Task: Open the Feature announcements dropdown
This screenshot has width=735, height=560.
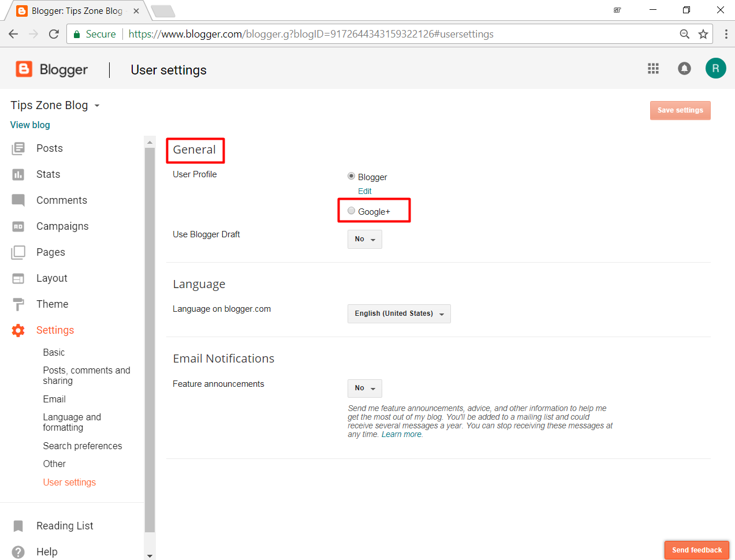Action: [x=365, y=388]
